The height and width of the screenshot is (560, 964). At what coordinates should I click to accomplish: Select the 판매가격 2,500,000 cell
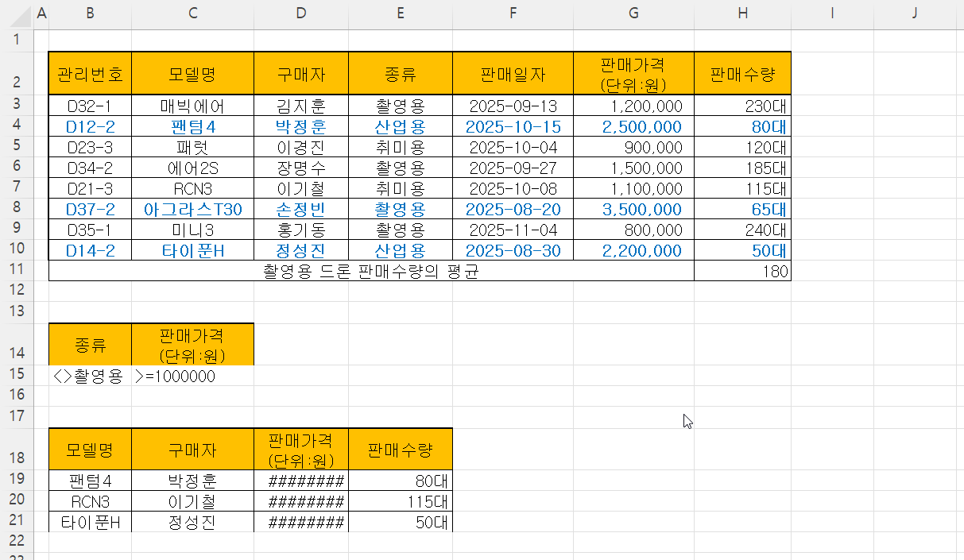click(633, 126)
